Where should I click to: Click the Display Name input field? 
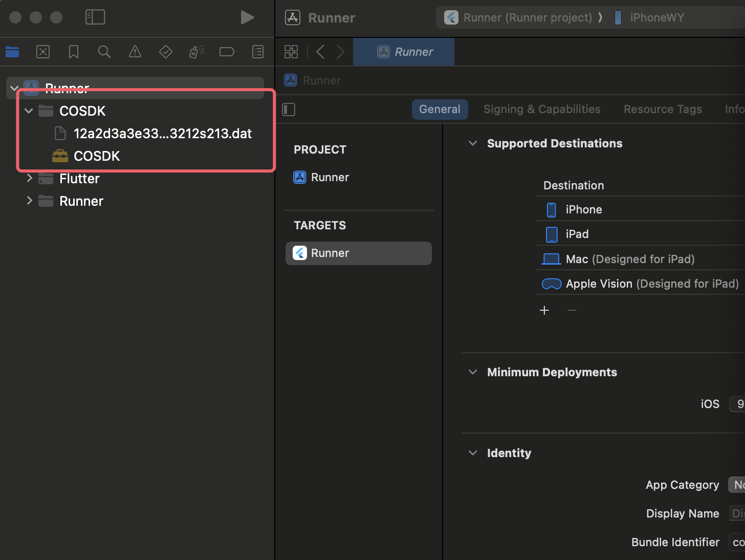(737, 513)
